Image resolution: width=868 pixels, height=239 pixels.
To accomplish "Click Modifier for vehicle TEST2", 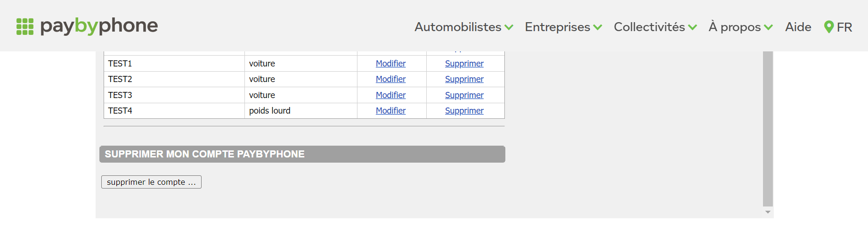I will 390,79.
